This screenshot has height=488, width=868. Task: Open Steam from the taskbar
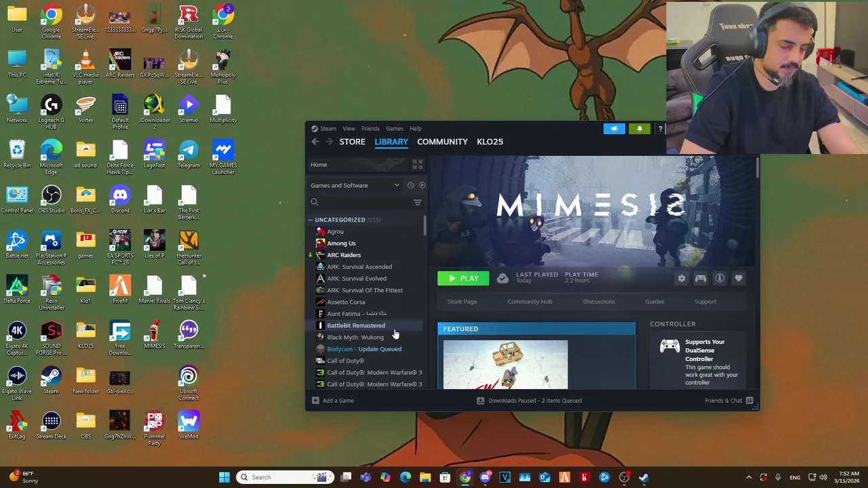click(x=644, y=477)
